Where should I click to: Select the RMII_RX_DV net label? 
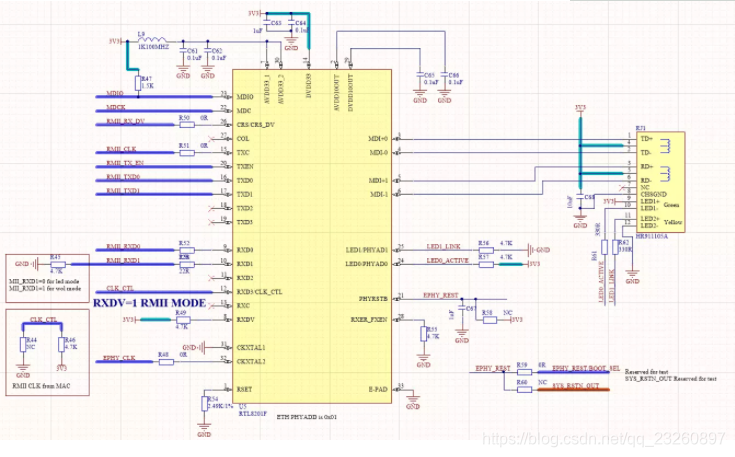point(126,121)
